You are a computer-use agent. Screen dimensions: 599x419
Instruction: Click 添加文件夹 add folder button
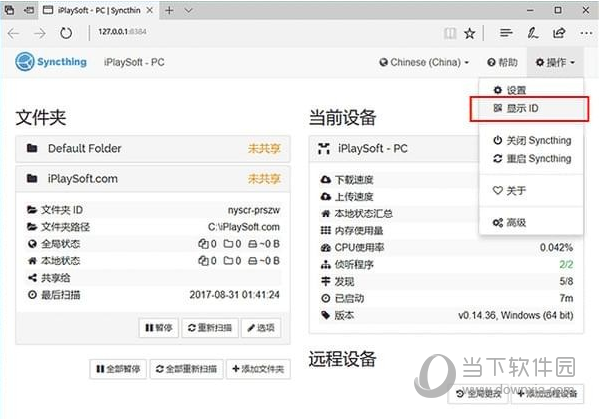tap(258, 369)
